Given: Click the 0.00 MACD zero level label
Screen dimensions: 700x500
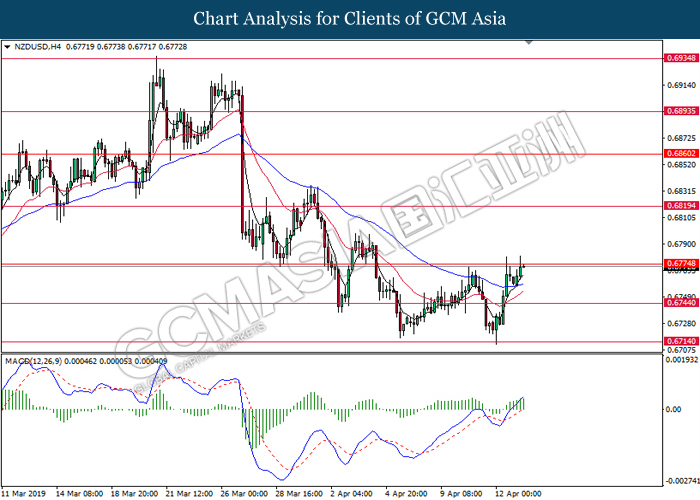Looking at the screenshot, I should 673,409.
